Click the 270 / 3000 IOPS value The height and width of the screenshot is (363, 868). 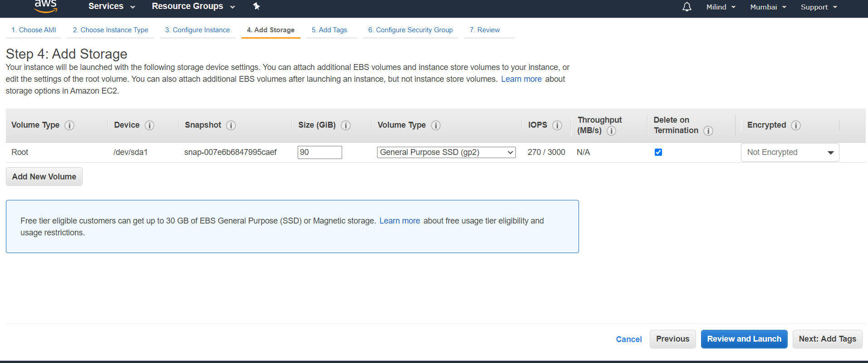tap(546, 152)
